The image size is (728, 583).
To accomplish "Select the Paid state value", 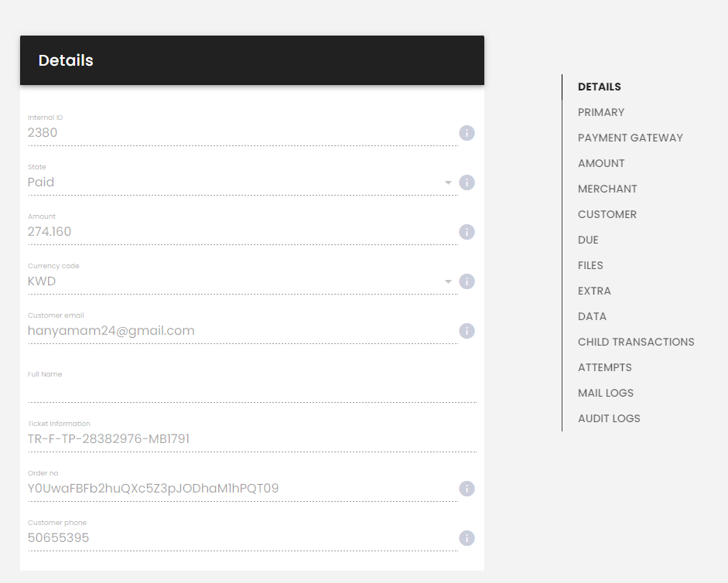I will (41, 182).
